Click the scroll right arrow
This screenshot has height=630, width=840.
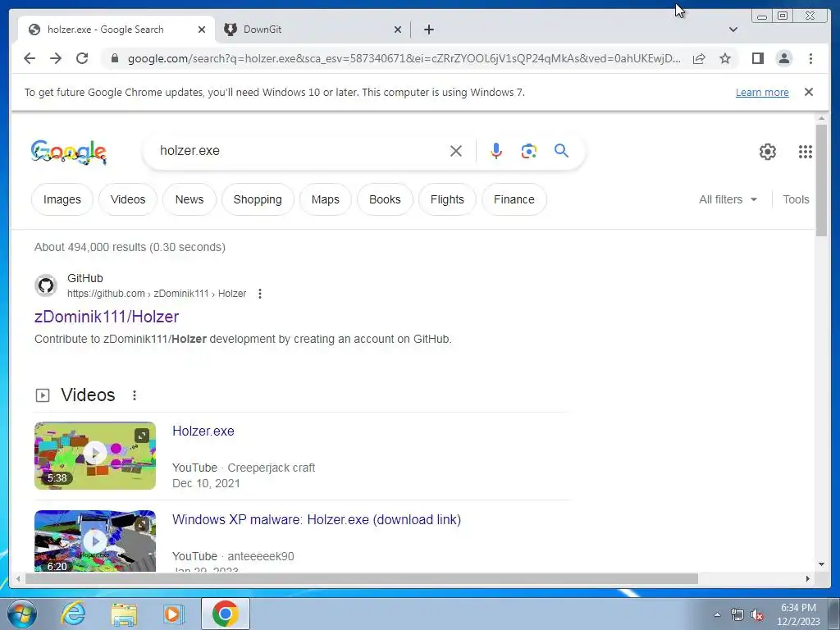(x=808, y=578)
